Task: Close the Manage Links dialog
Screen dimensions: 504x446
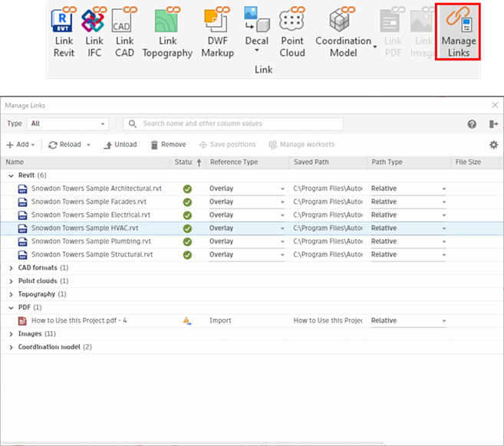Action: (495, 105)
